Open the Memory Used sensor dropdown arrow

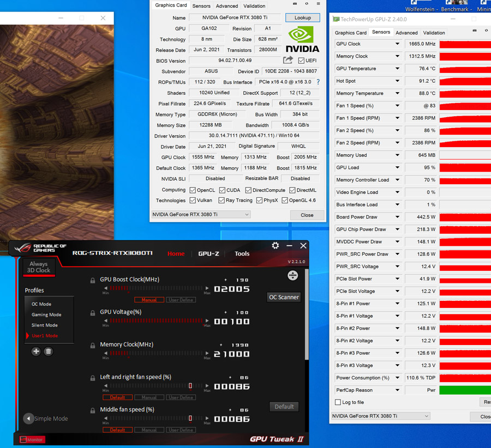pos(397,155)
